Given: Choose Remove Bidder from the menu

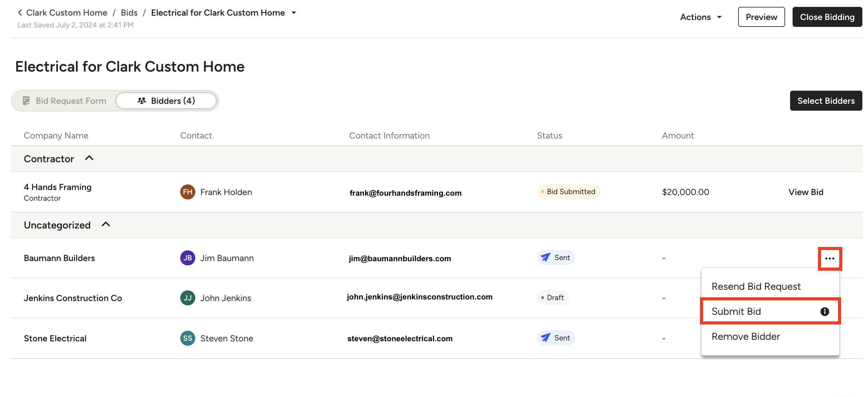Looking at the screenshot, I should 745,336.
